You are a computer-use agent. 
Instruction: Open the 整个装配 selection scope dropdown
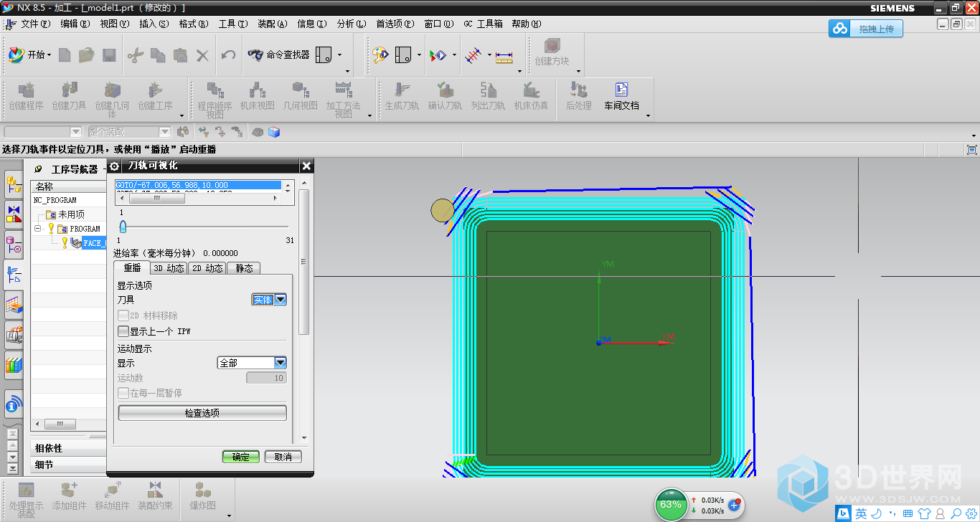click(x=129, y=132)
